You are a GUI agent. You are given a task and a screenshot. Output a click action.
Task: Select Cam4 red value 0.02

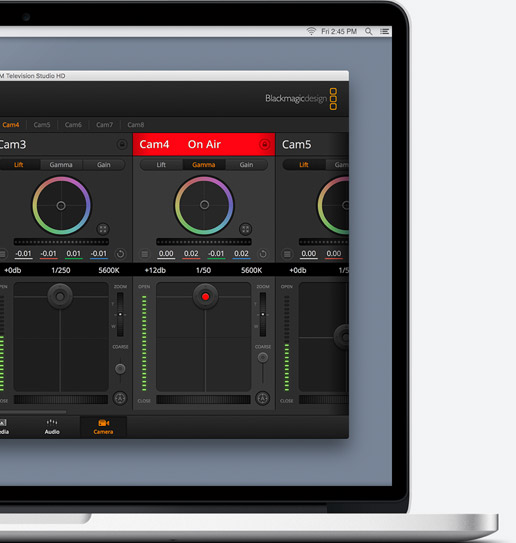point(191,254)
